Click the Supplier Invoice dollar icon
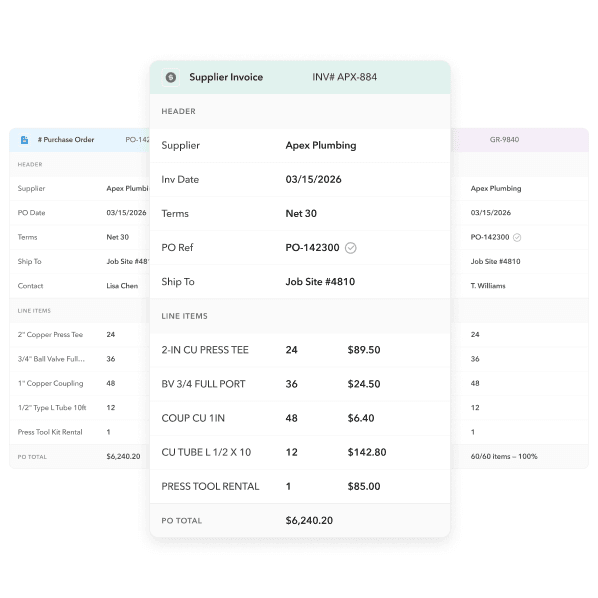 coord(170,77)
